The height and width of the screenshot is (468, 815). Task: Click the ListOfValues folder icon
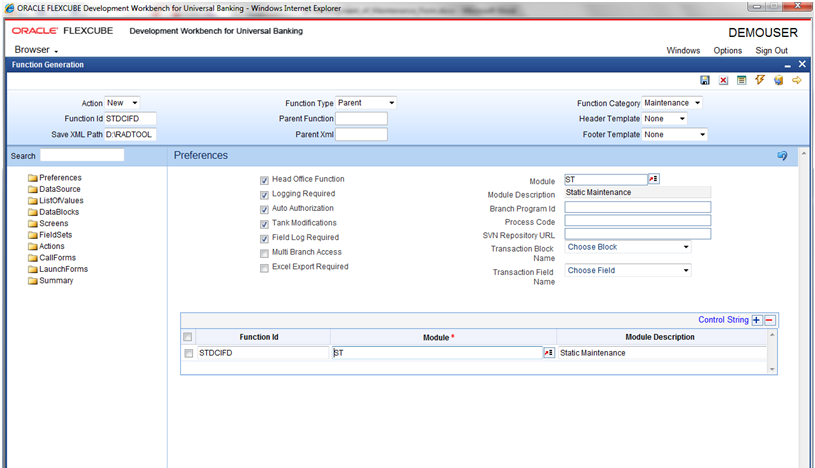pyautogui.click(x=33, y=201)
